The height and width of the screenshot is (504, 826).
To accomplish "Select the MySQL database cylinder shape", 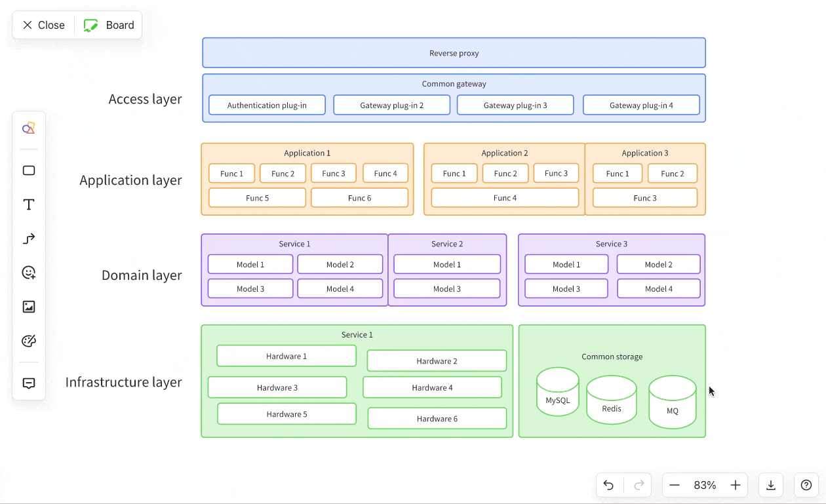I will (558, 393).
